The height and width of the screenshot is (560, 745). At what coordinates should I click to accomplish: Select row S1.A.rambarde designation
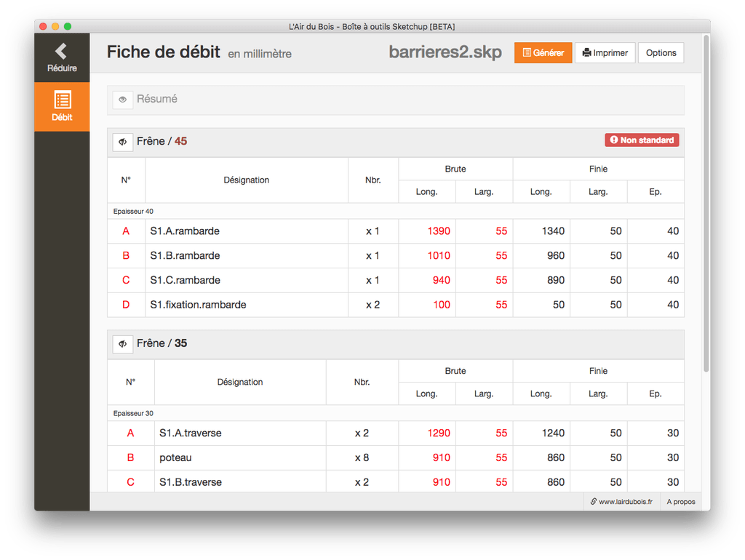[x=185, y=231]
